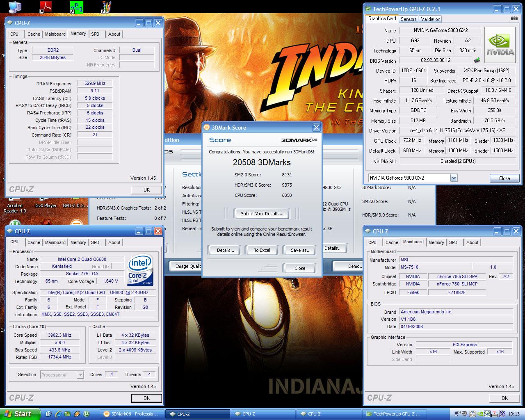Screen dimensions: 525x420
Task: Switch to Sensors tab in GPU-Z
Action: tap(409, 19)
